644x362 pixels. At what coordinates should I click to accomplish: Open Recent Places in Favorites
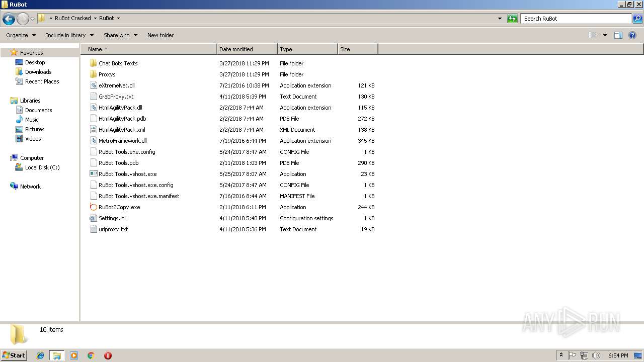42,81
